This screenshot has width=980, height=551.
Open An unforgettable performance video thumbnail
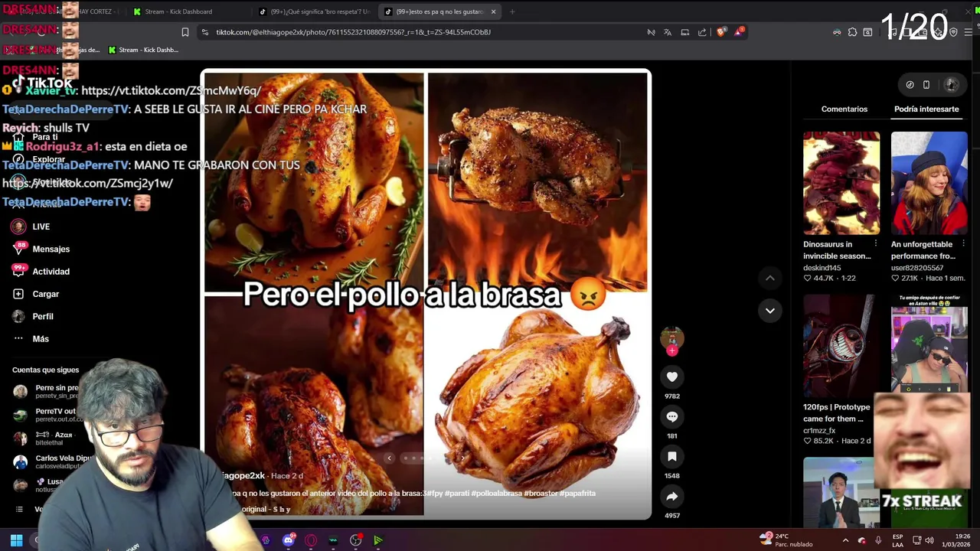929,183
